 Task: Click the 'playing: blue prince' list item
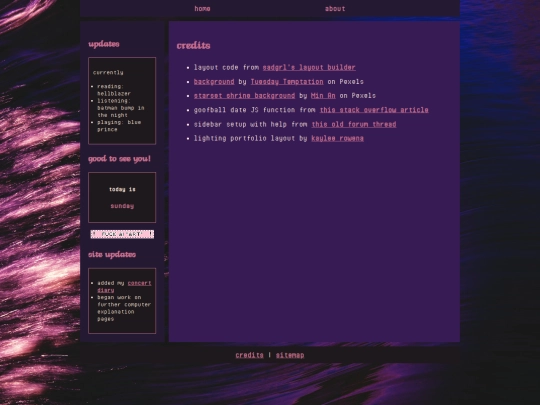(x=119, y=126)
